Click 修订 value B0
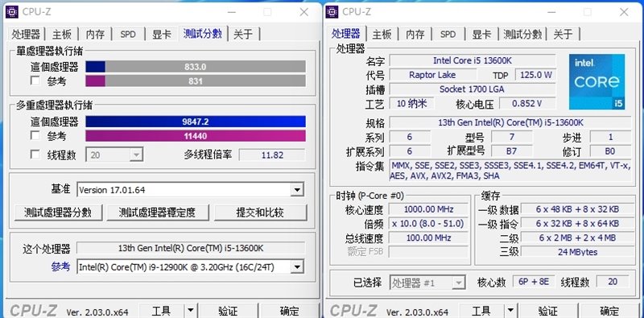Image resolution: width=644 pixels, height=318 pixels. pyautogui.click(x=610, y=151)
